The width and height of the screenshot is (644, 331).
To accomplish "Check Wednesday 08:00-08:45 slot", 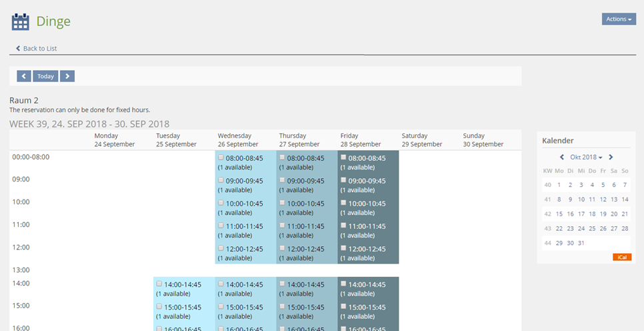I will [x=221, y=157].
